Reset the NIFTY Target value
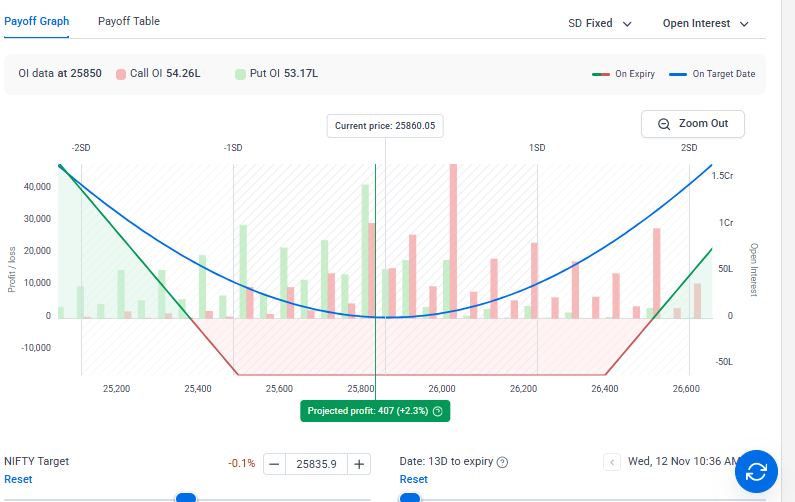Screen dimensions: 795x502 pos(18,479)
